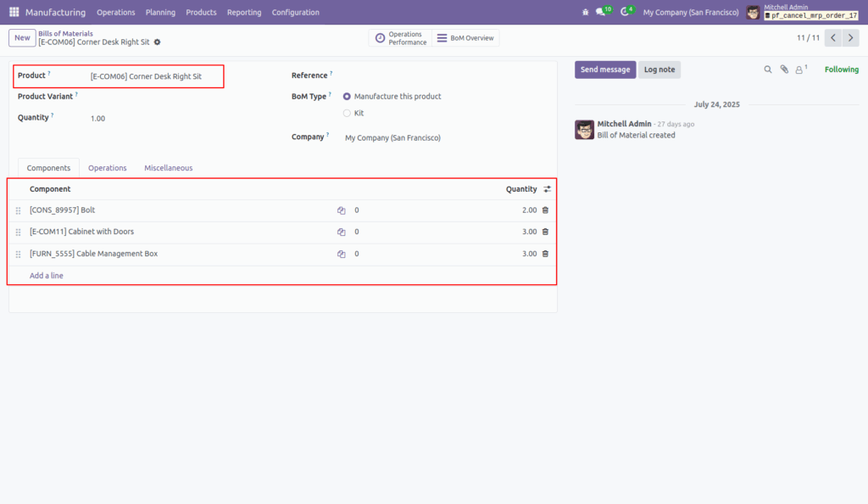The width and height of the screenshot is (868, 504).
Task: Open conversations via chat bubble icon
Action: pyautogui.click(x=599, y=12)
